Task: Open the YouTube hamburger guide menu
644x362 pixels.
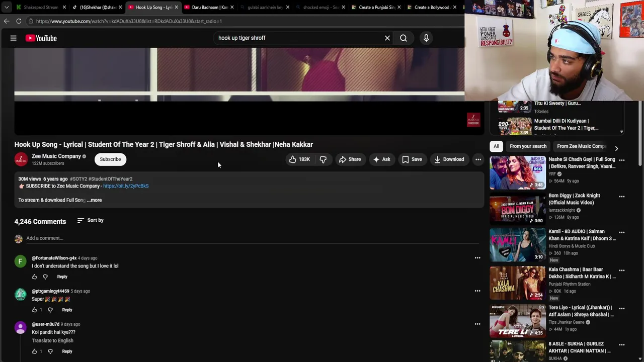Action: [x=14, y=38]
